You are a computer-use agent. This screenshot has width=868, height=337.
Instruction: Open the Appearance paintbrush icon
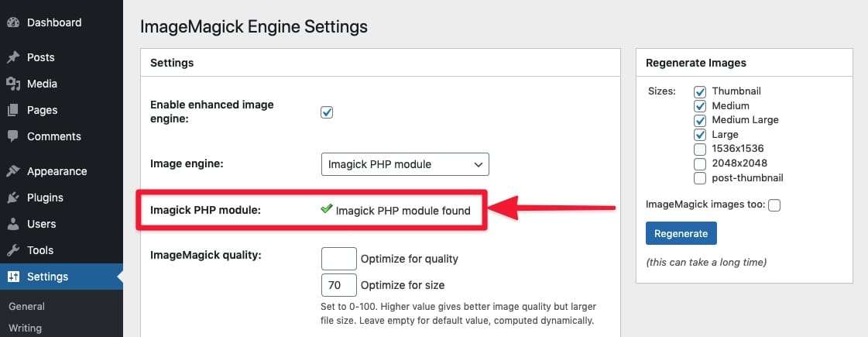[x=13, y=171]
